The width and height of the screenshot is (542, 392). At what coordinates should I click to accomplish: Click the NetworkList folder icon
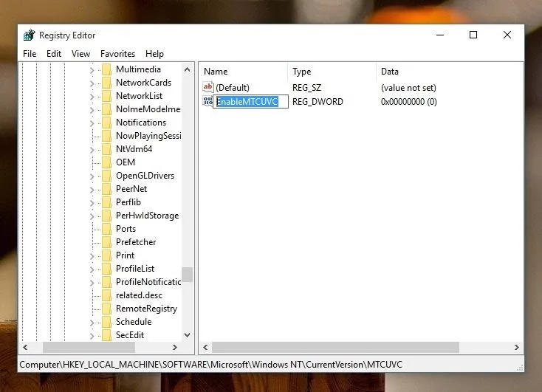tap(107, 96)
